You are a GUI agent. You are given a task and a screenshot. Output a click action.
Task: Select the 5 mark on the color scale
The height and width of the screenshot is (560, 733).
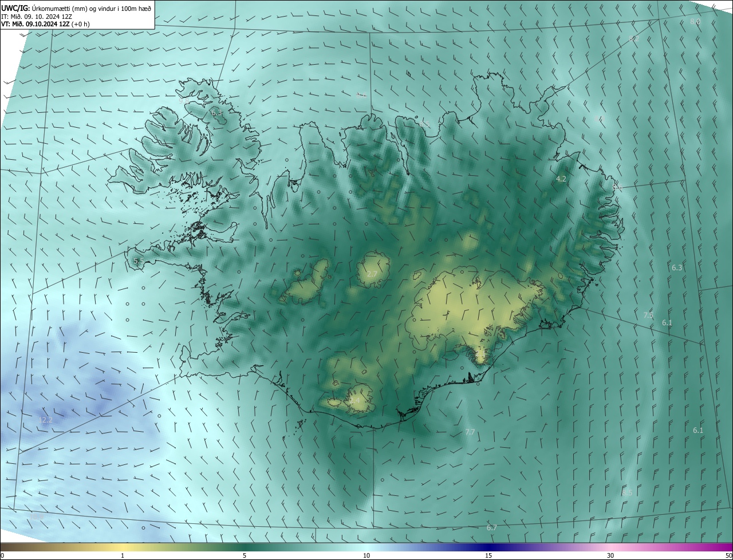pyautogui.click(x=245, y=555)
